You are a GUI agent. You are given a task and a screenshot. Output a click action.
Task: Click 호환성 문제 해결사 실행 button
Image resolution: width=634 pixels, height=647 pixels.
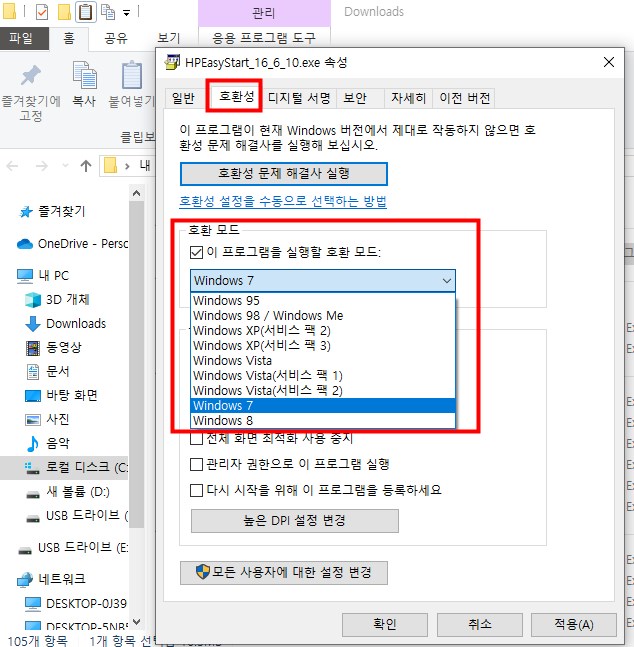(x=284, y=174)
